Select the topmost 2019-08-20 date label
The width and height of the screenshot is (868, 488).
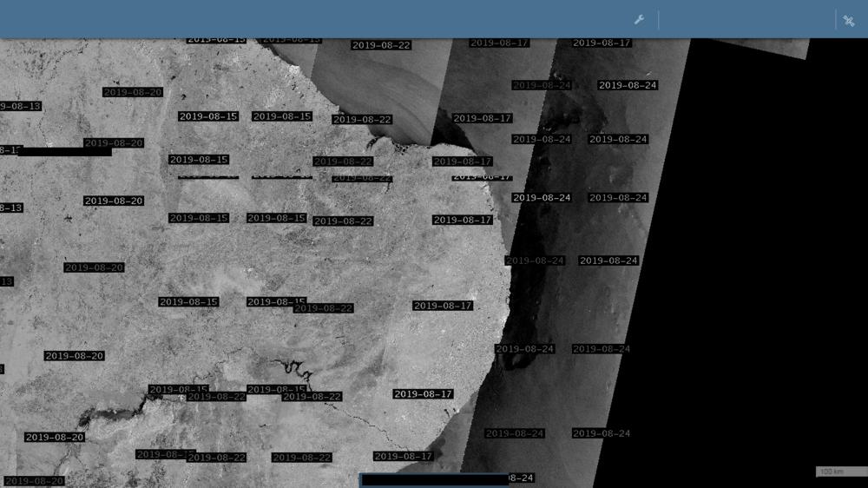(x=133, y=92)
